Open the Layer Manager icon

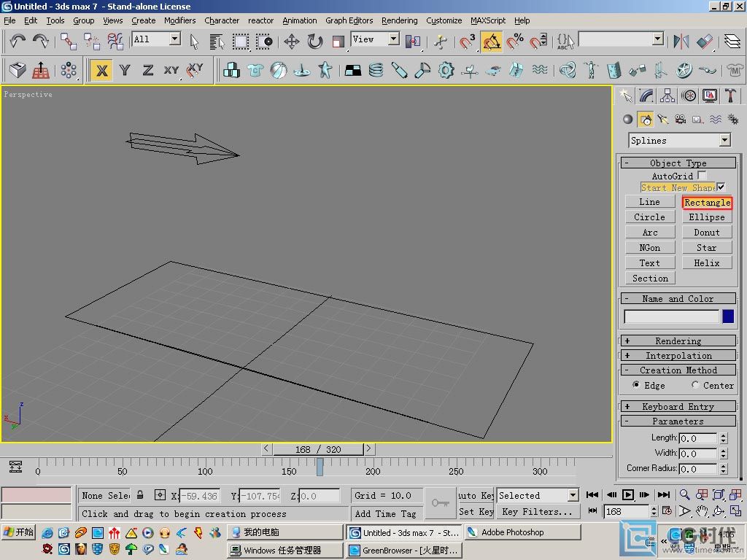pos(732,42)
